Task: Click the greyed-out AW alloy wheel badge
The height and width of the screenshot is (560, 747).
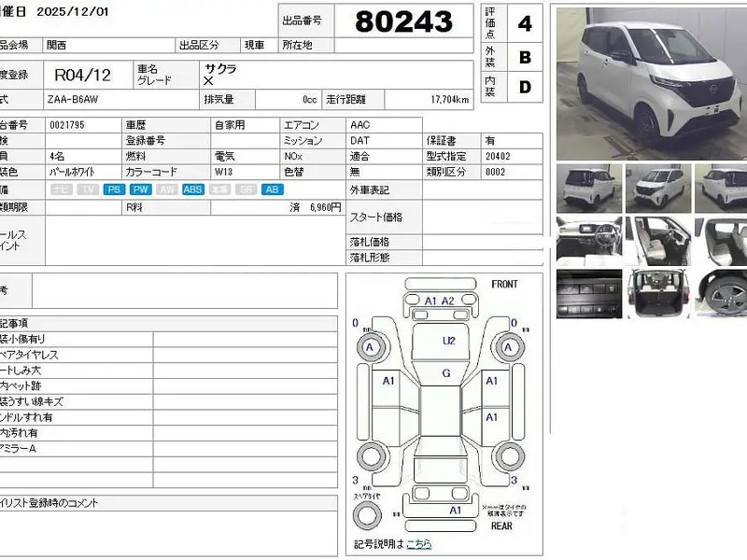Action: point(167,189)
